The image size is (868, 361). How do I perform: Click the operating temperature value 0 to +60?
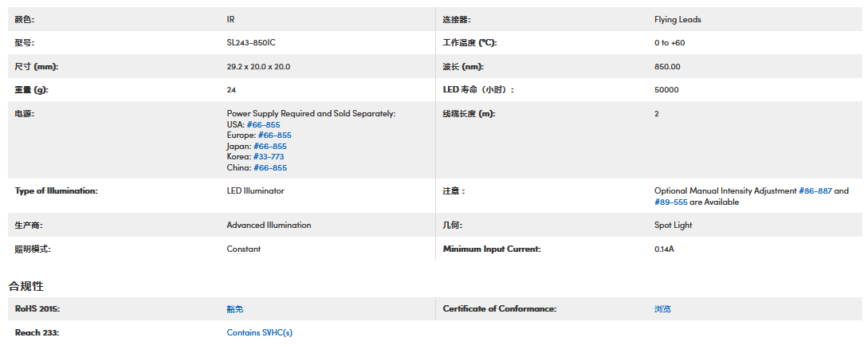[669, 43]
